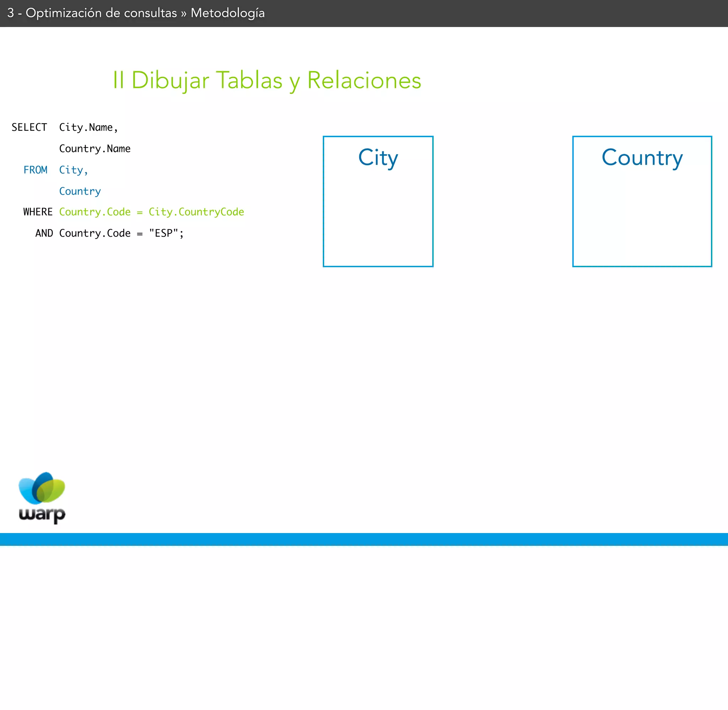
Task: Click the 'WHERE' keyword
Action: (38, 212)
